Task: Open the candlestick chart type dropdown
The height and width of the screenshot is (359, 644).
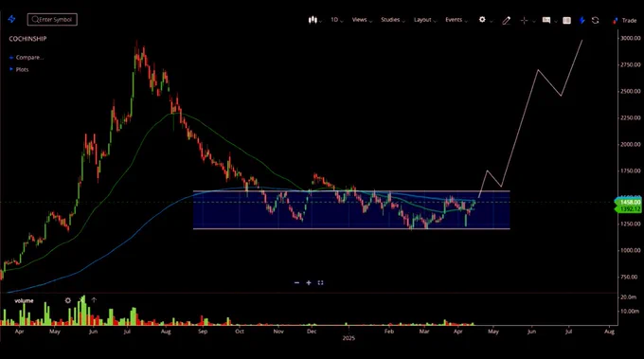Action: (x=315, y=20)
